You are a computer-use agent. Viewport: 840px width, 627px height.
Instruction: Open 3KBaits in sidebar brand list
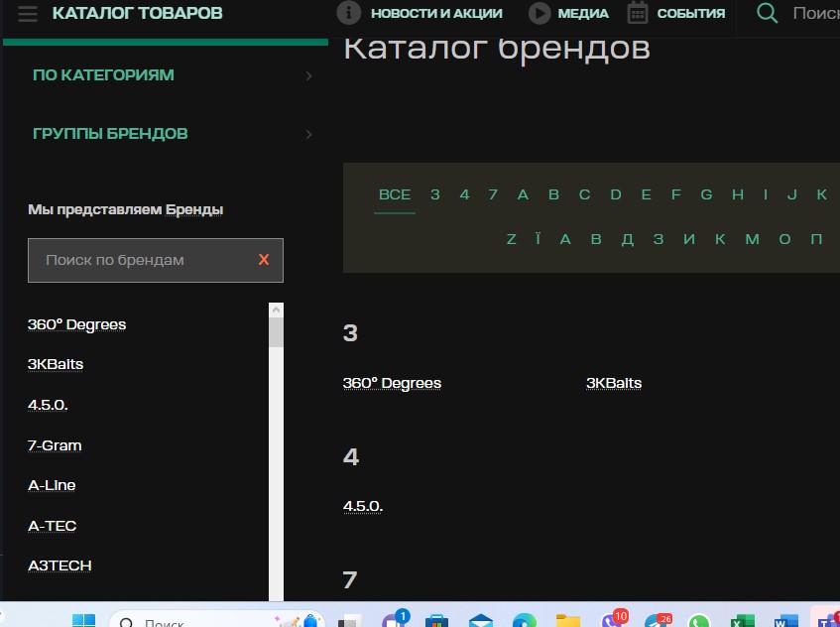(56, 364)
